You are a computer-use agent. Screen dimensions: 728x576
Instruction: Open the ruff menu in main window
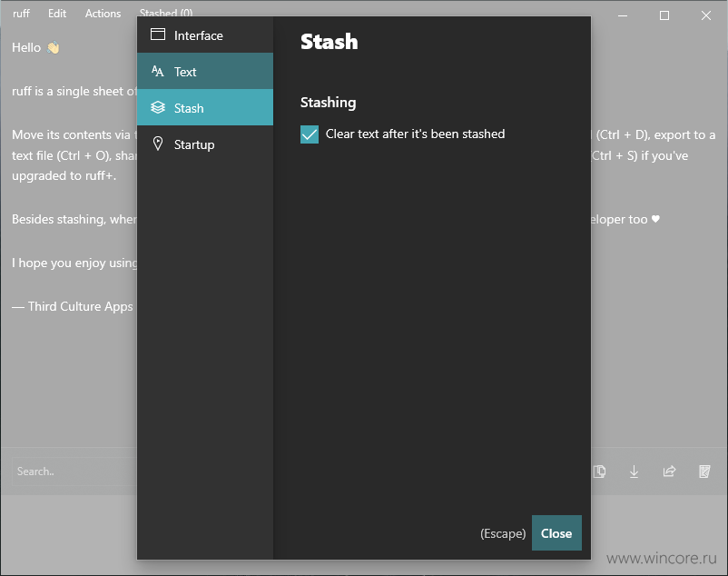click(x=22, y=14)
